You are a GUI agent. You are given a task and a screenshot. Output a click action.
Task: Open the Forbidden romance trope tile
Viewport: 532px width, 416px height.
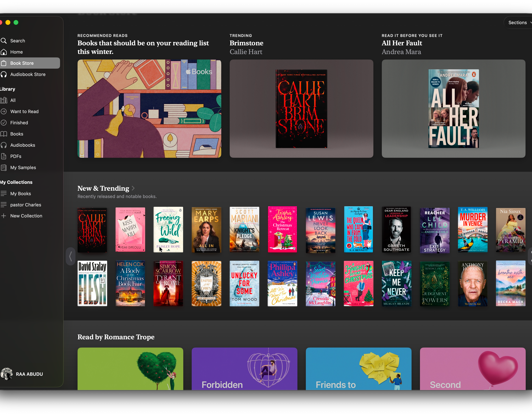[x=244, y=369]
